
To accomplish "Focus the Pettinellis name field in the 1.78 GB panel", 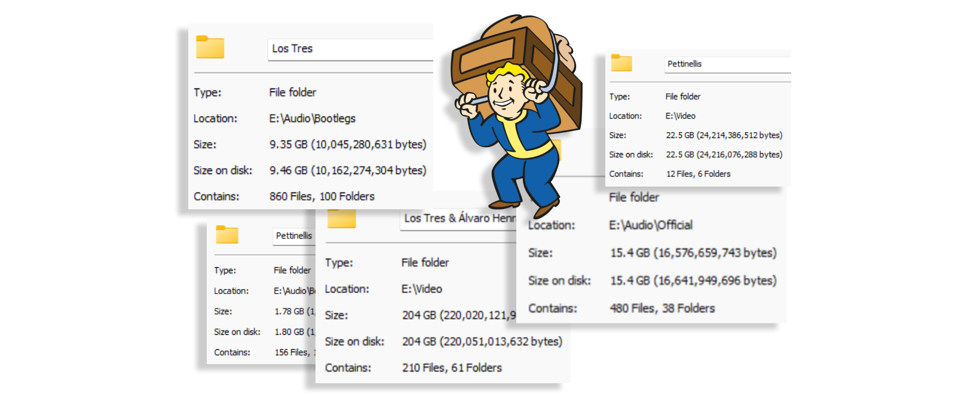I will click(x=294, y=236).
